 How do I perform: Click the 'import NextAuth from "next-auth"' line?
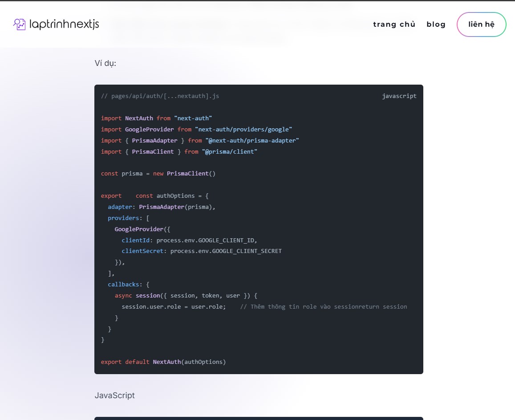pyautogui.click(x=156, y=118)
